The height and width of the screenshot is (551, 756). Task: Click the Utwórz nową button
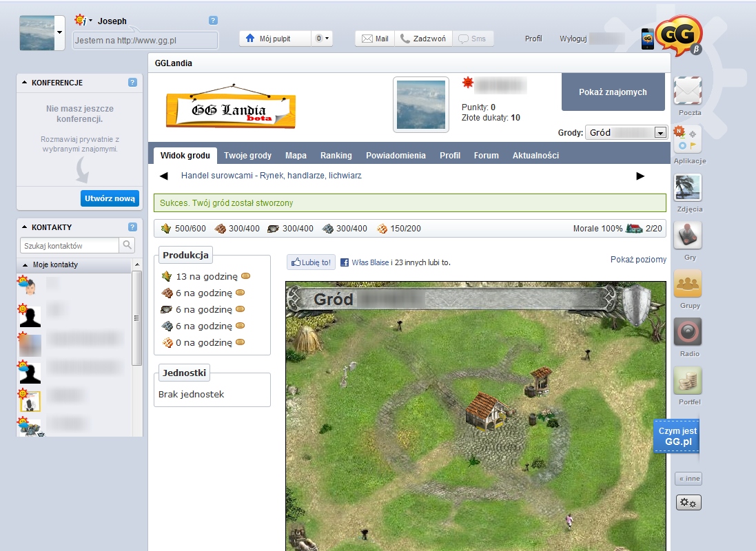110,198
